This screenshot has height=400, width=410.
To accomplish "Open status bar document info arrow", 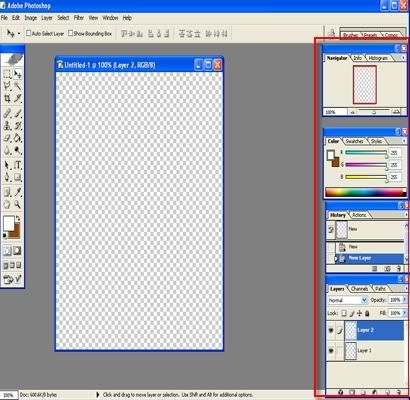I will [98, 395].
